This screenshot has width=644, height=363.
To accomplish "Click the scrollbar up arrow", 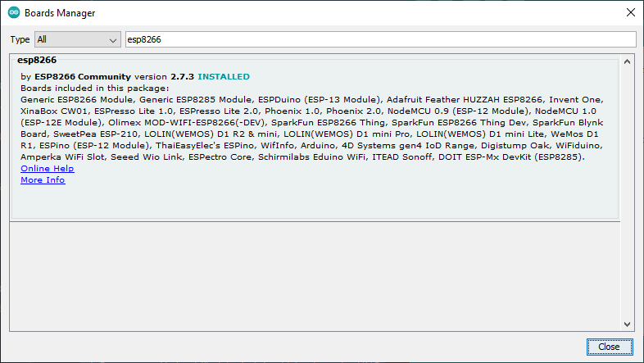I will click(627, 61).
